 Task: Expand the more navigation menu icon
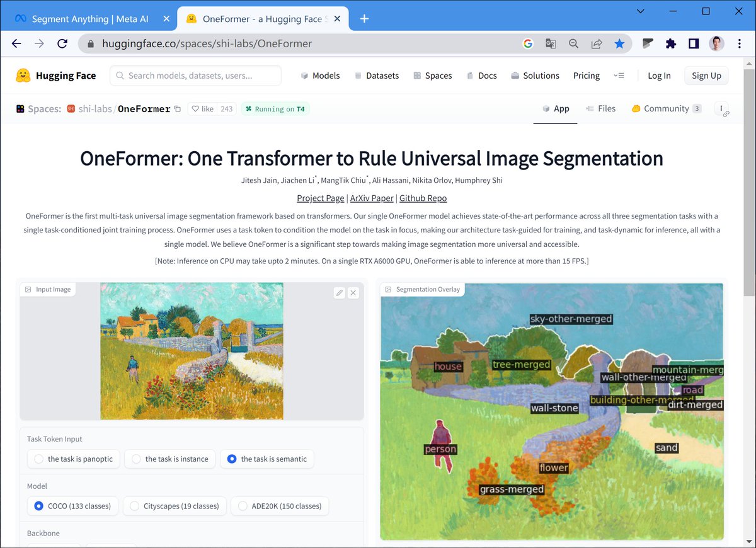coord(619,76)
